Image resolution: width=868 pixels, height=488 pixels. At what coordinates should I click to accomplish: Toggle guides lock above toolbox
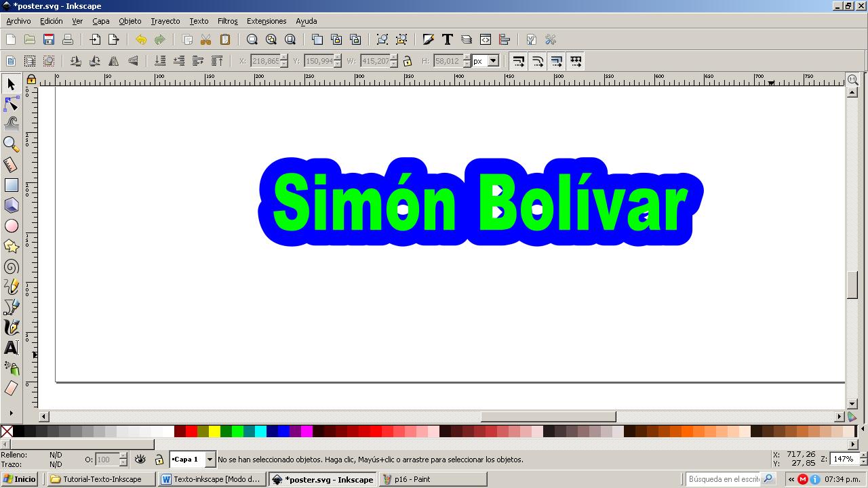[x=31, y=80]
